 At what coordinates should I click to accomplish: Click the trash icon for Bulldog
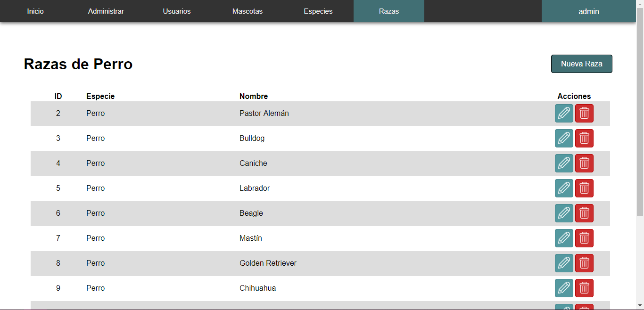coord(584,138)
